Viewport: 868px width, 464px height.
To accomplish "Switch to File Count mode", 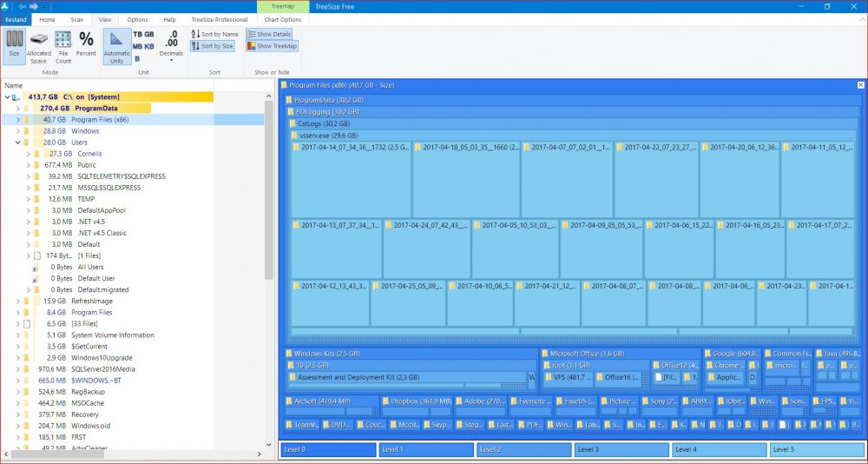I will click(x=63, y=47).
